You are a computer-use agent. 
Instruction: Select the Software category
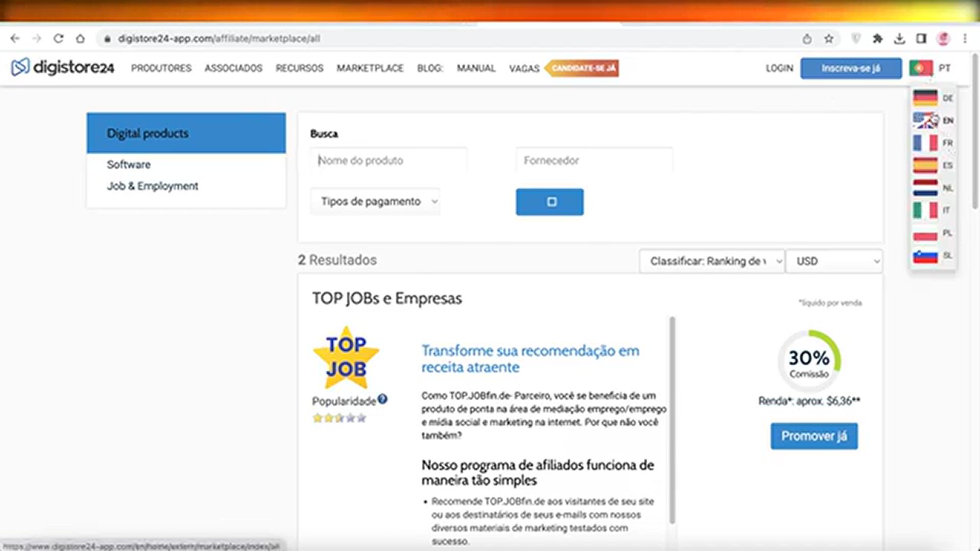[129, 165]
